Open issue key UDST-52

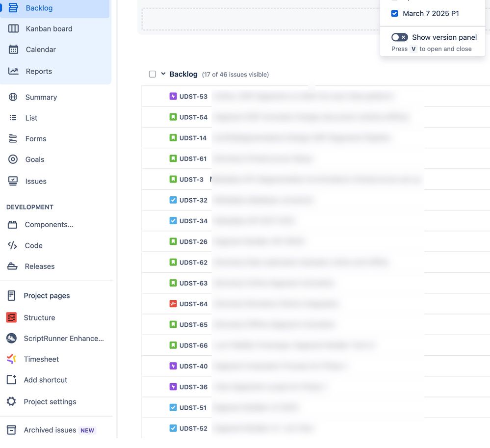193,428
